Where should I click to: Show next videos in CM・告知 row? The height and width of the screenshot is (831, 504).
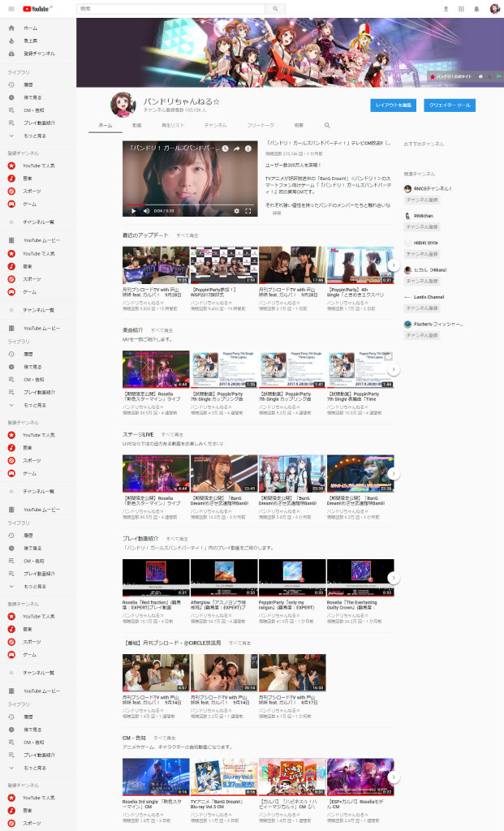click(394, 777)
